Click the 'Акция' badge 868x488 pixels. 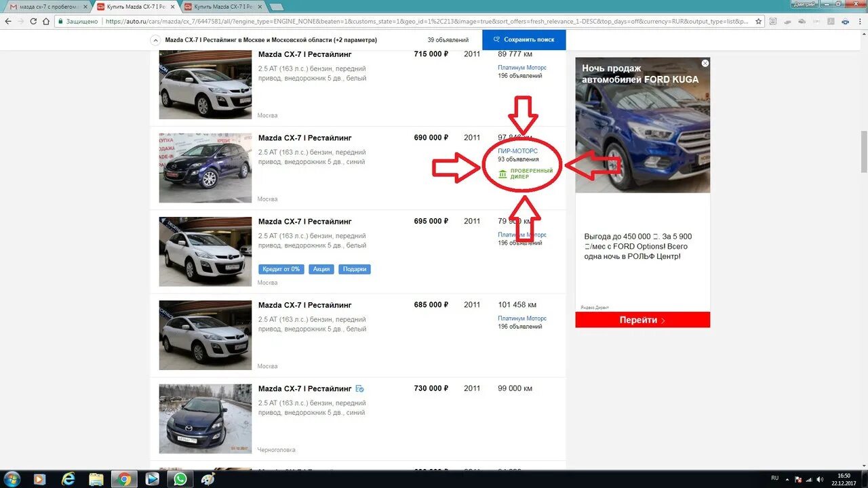pos(321,269)
